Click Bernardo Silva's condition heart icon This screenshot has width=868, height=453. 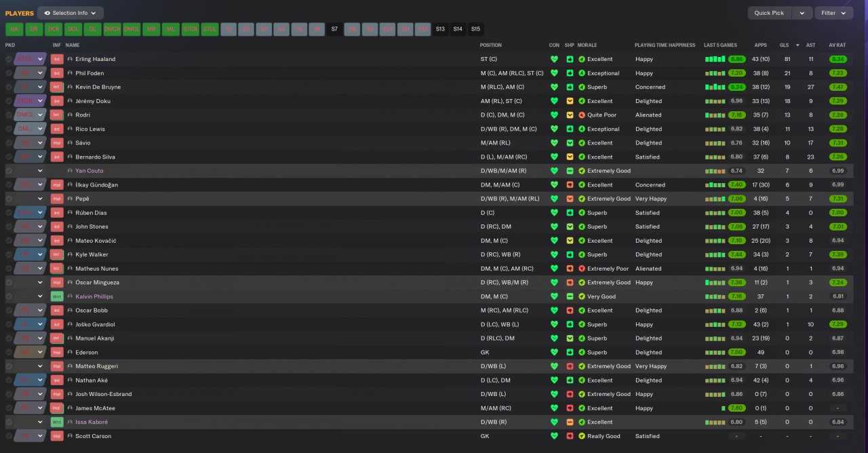pyautogui.click(x=554, y=157)
